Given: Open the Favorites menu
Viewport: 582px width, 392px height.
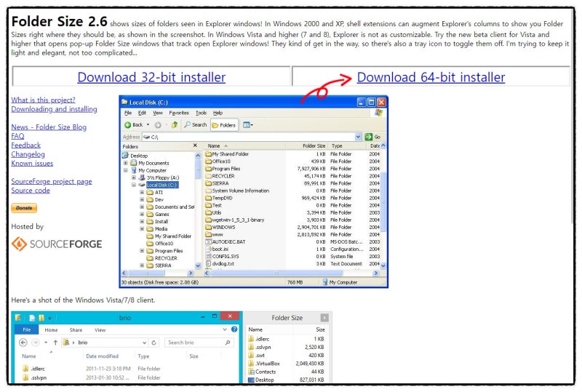Looking at the screenshot, I should [179, 113].
